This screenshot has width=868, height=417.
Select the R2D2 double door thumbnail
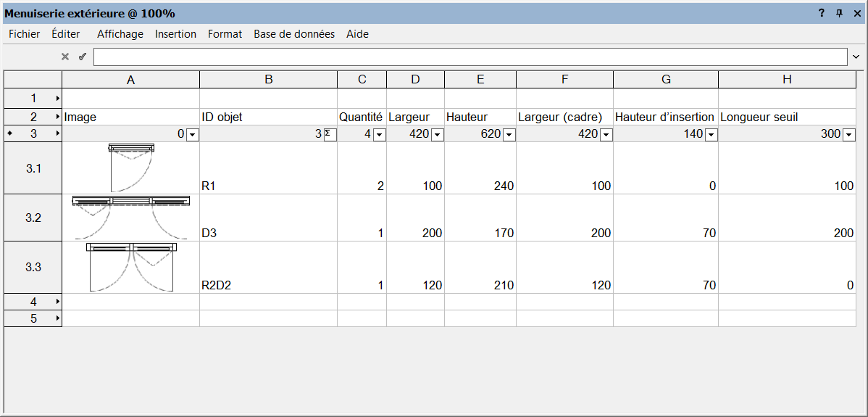point(131,267)
